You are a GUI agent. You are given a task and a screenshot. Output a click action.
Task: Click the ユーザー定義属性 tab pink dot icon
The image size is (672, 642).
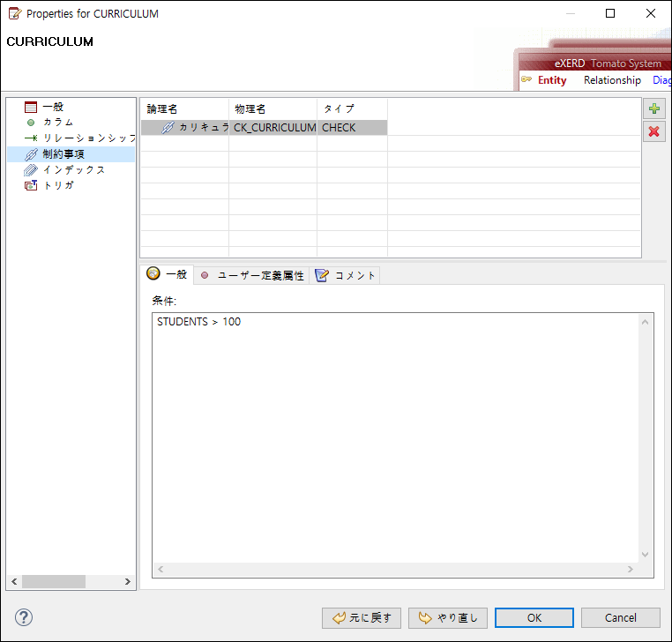click(x=205, y=275)
